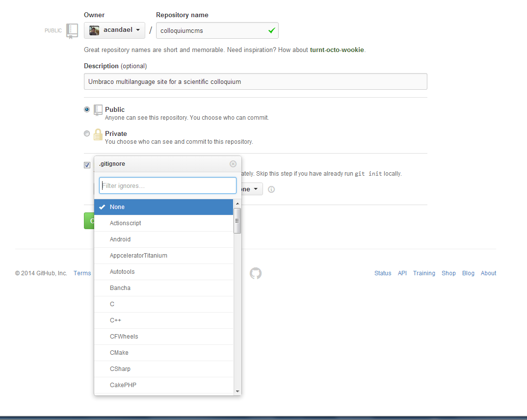Select None in the gitignore list
Image resolution: width=527 pixels, height=420 pixels.
click(164, 207)
